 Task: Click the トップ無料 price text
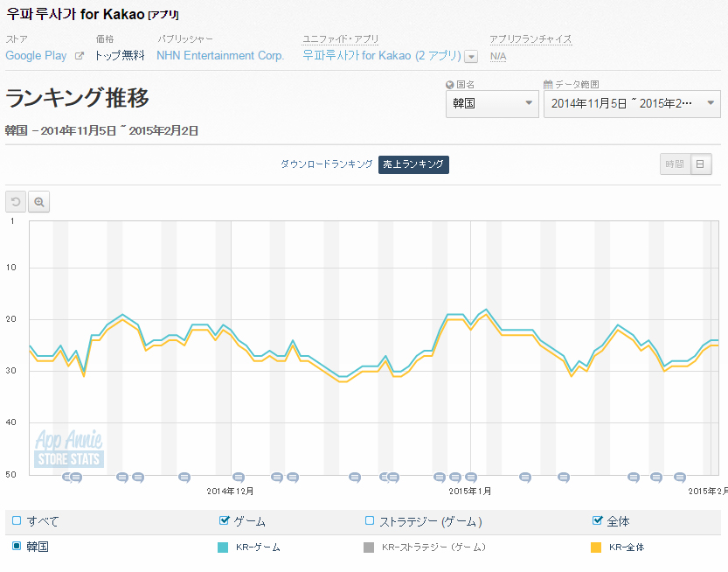point(120,56)
